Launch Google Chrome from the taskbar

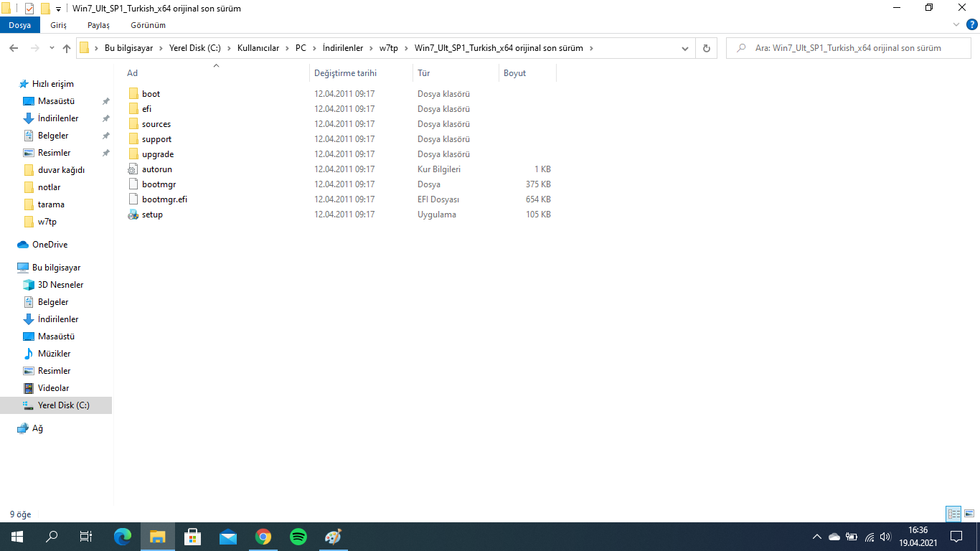click(263, 537)
